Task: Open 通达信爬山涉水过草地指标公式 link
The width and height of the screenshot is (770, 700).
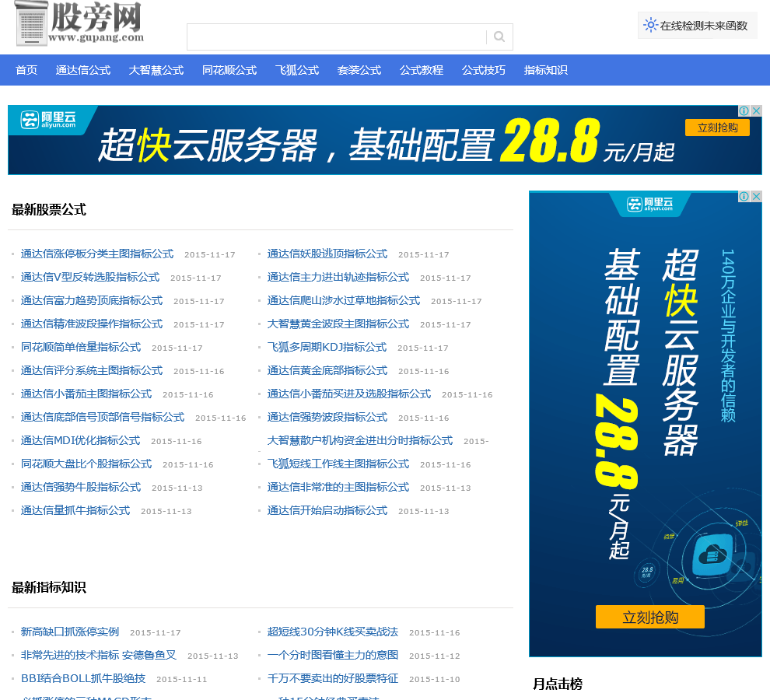Action: 344,301
